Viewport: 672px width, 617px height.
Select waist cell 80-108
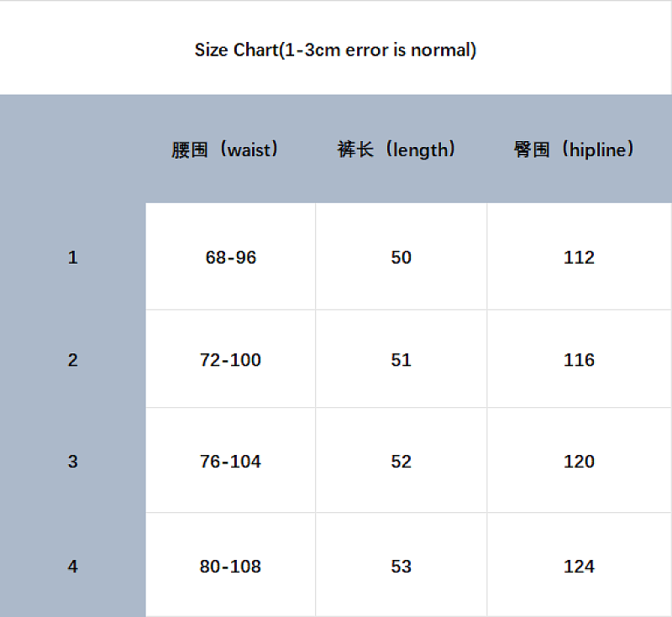(230, 565)
